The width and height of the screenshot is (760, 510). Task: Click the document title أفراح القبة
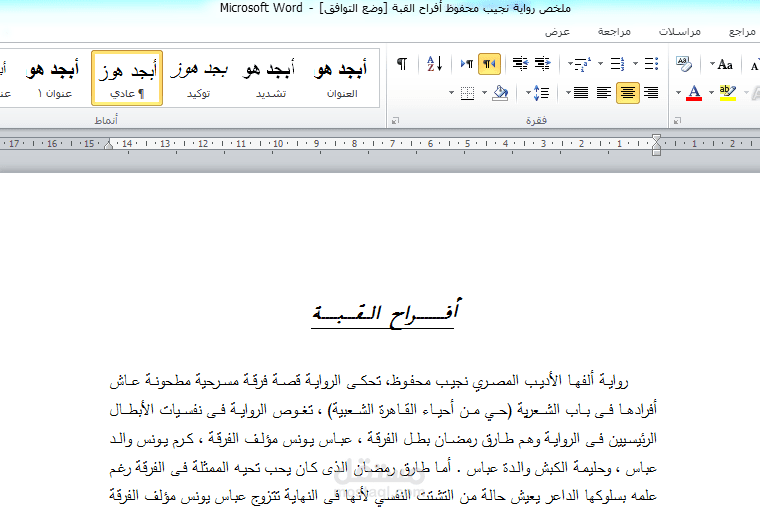tap(386, 313)
